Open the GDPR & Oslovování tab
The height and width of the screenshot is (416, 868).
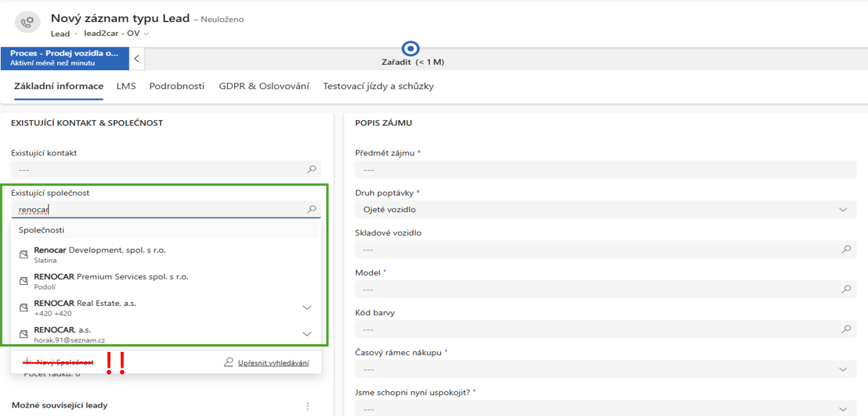(x=264, y=87)
